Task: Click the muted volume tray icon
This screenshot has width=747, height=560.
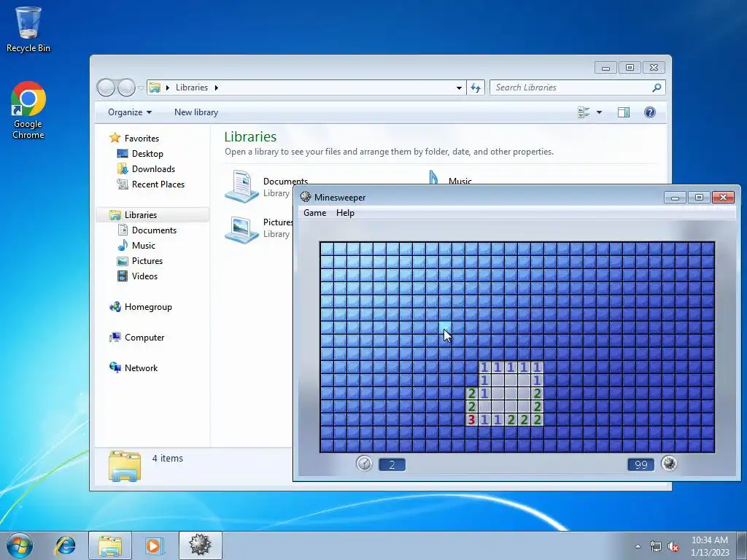Action: pyautogui.click(x=673, y=547)
